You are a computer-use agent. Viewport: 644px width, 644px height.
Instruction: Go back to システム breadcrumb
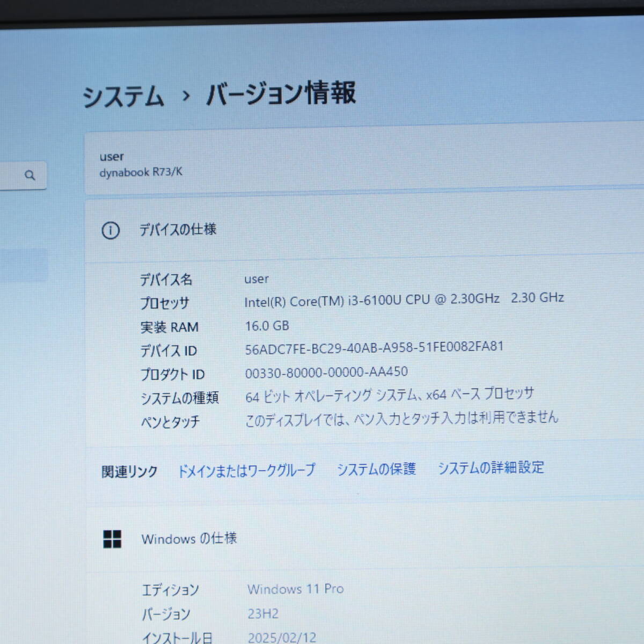[123, 98]
